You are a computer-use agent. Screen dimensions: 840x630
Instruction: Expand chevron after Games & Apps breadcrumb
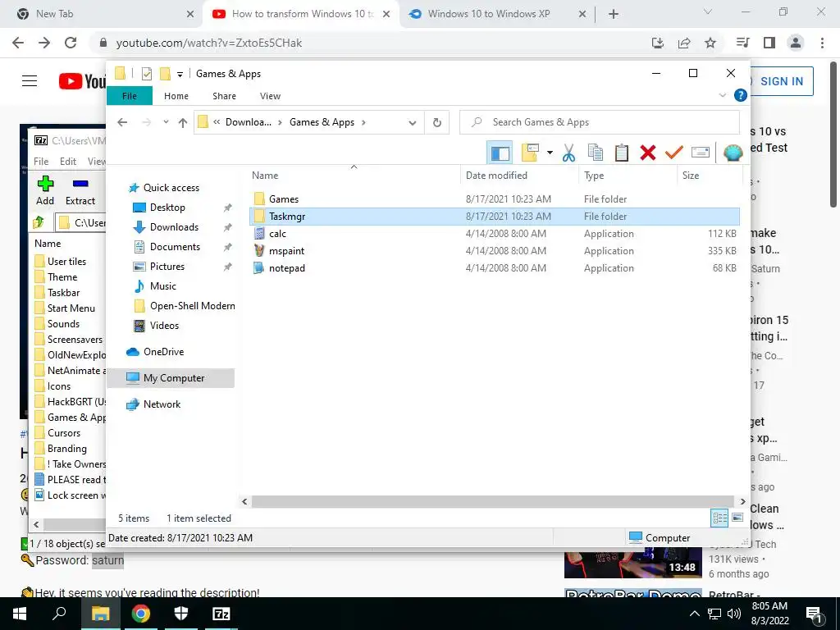[x=363, y=122]
